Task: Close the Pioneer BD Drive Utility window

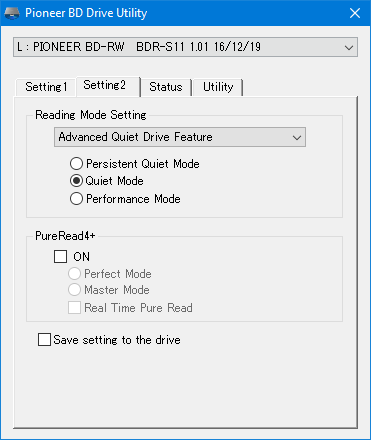Action: pyautogui.click(x=355, y=13)
